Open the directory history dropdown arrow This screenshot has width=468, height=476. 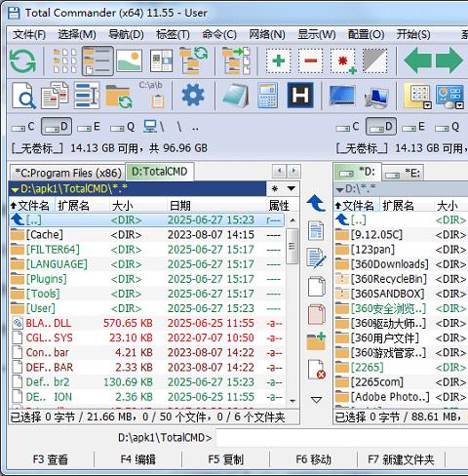[292, 188]
